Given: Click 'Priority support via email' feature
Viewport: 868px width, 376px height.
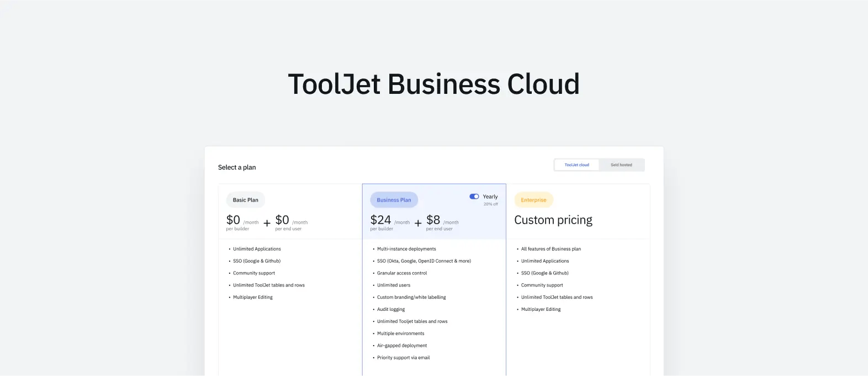Looking at the screenshot, I should 404,358.
